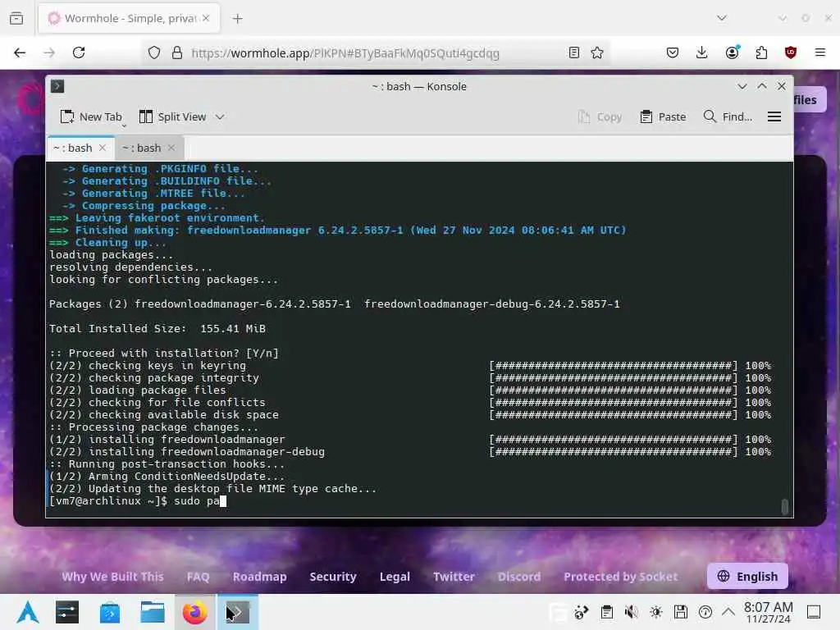Close the Wormhole browser tab
Image resolution: width=840 pixels, height=630 pixels.
(206, 18)
